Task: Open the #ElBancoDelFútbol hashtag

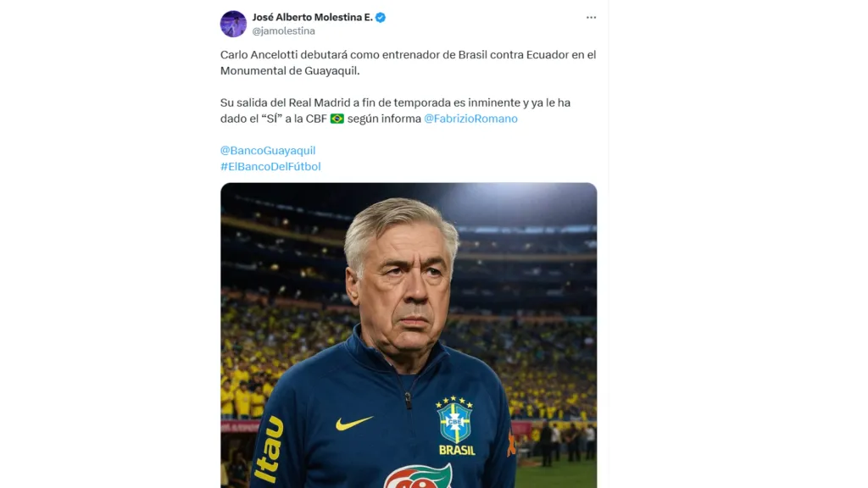Action: [270, 167]
